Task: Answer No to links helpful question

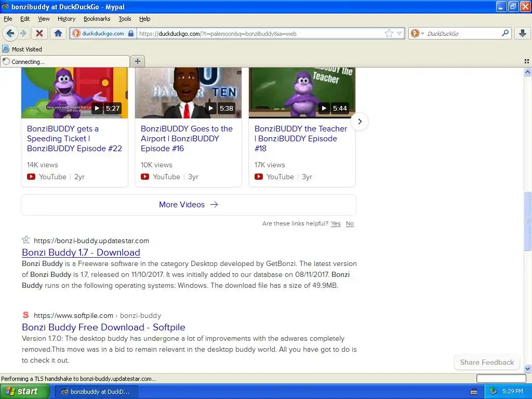Action: (x=350, y=223)
